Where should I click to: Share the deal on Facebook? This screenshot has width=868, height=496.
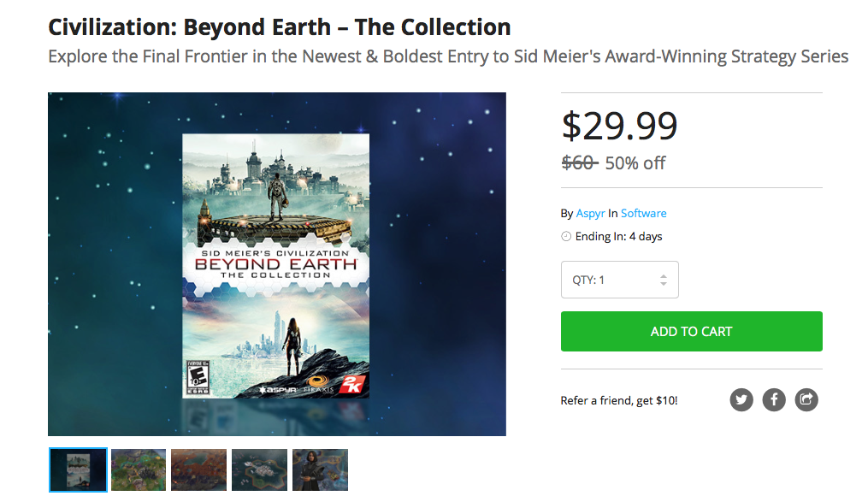point(774,399)
